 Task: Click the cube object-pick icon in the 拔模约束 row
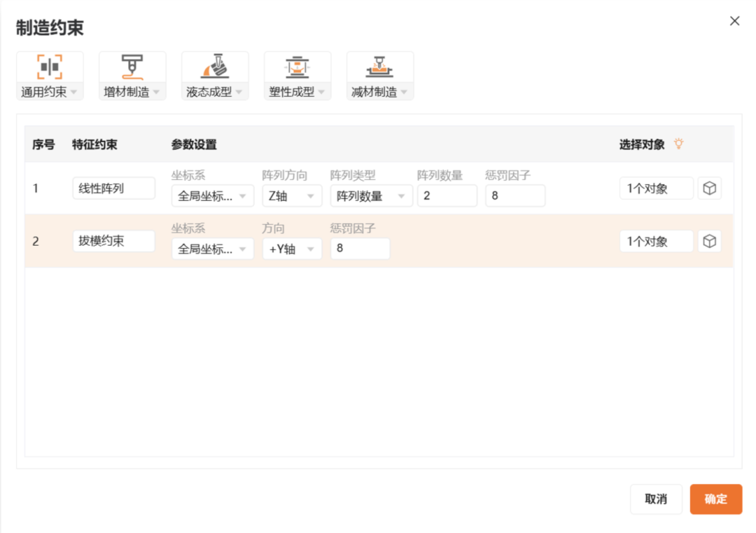coord(709,241)
